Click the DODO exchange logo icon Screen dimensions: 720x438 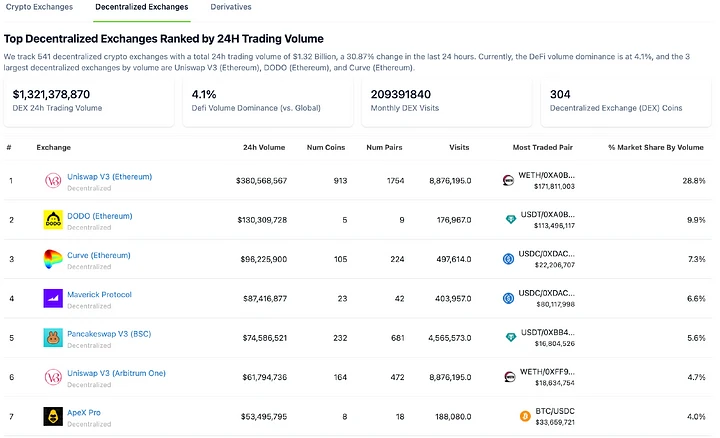click(x=53, y=220)
